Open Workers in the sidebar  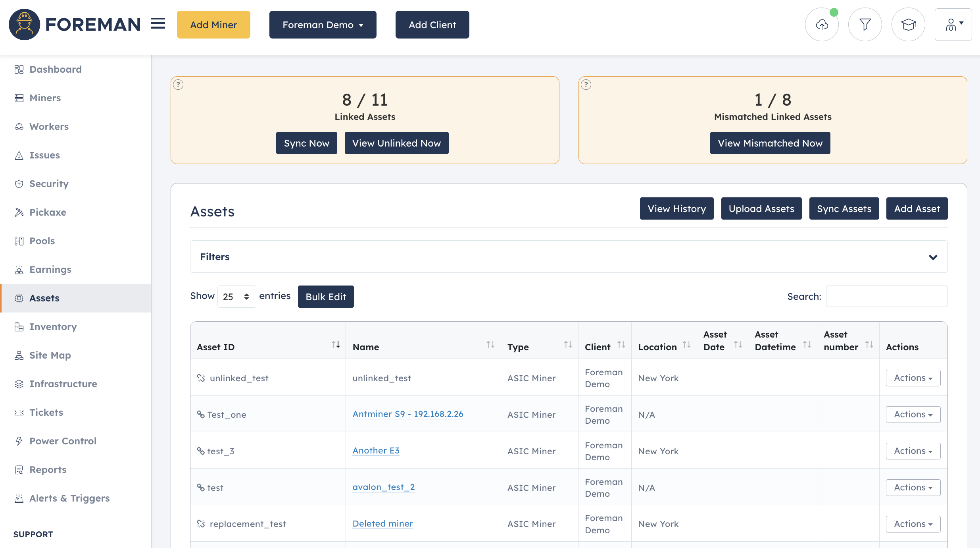pyautogui.click(x=75, y=127)
